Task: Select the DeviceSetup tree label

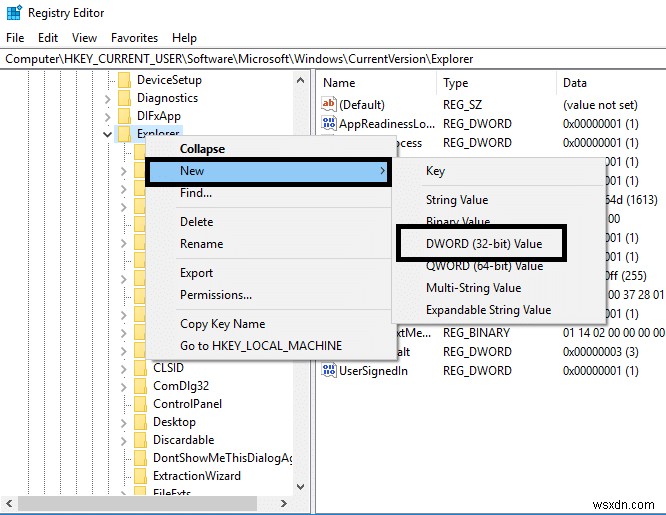Action: (169, 80)
